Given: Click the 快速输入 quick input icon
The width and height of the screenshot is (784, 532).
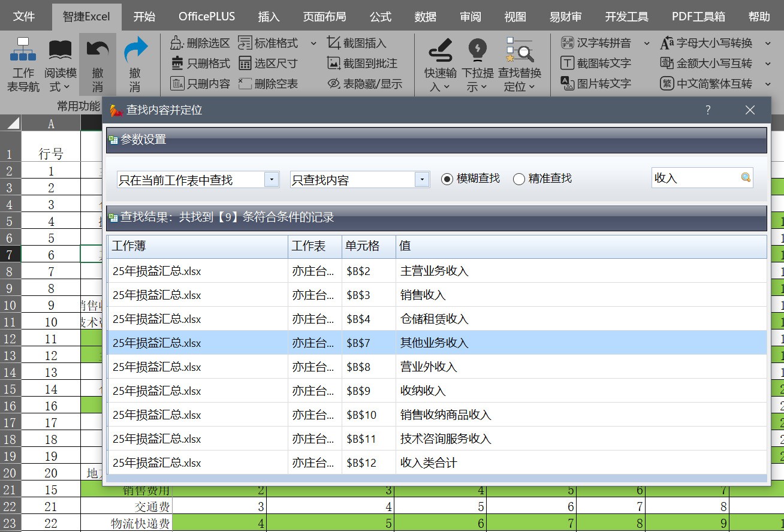Looking at the screenshot, I should click(x=440, y=50).
